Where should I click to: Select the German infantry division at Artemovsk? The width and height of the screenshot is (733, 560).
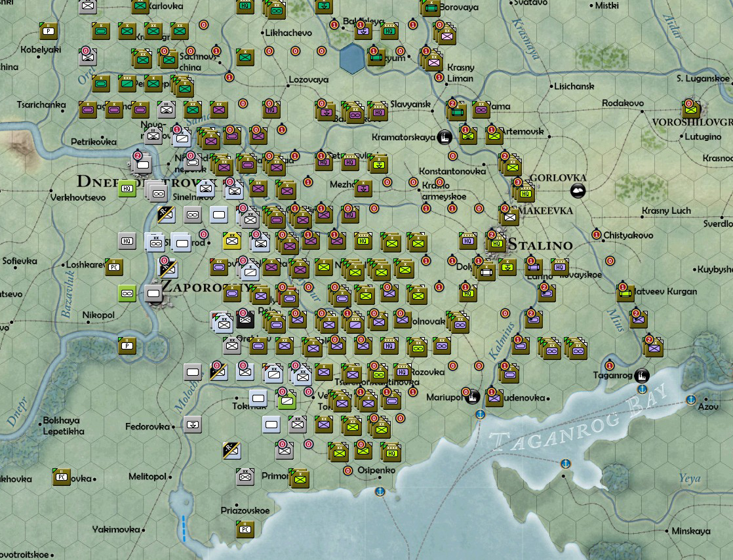(495, 136)
